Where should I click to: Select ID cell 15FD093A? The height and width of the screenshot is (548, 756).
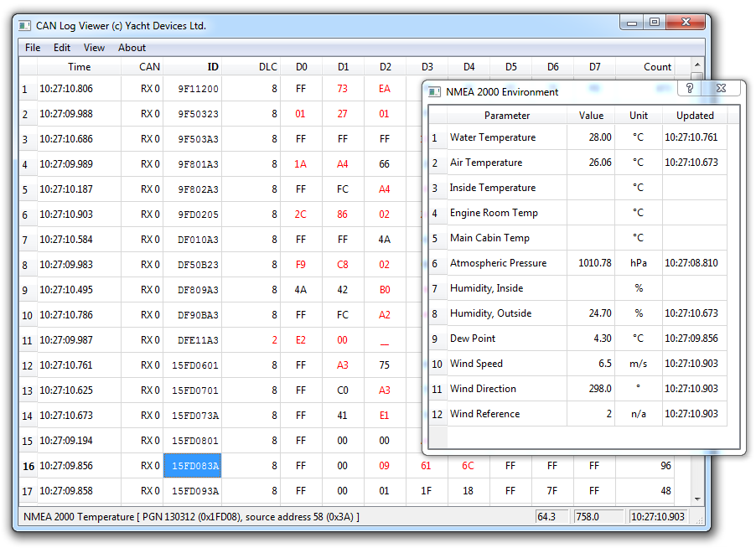[x=193, y=491]
